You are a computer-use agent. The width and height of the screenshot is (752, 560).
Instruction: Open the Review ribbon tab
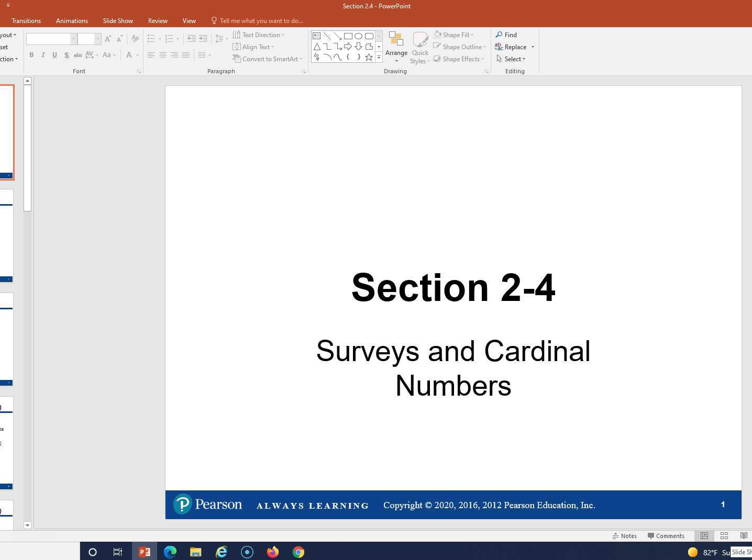[x=158, y=20]
